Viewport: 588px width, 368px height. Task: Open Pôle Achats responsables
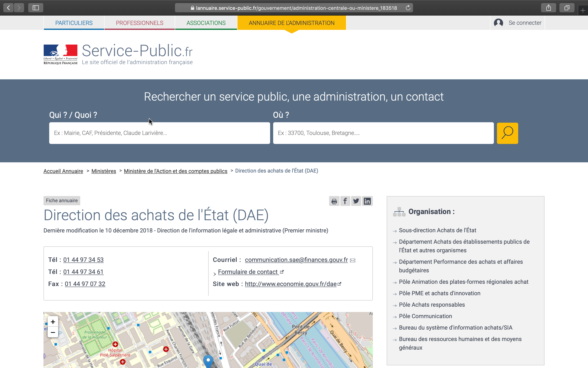(432, 305)
